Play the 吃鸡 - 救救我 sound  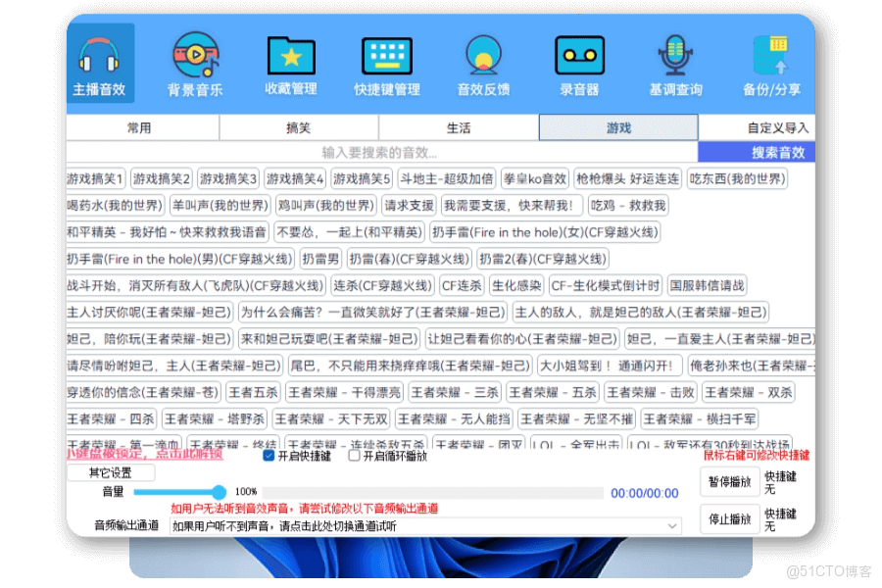tap(628, 206)
